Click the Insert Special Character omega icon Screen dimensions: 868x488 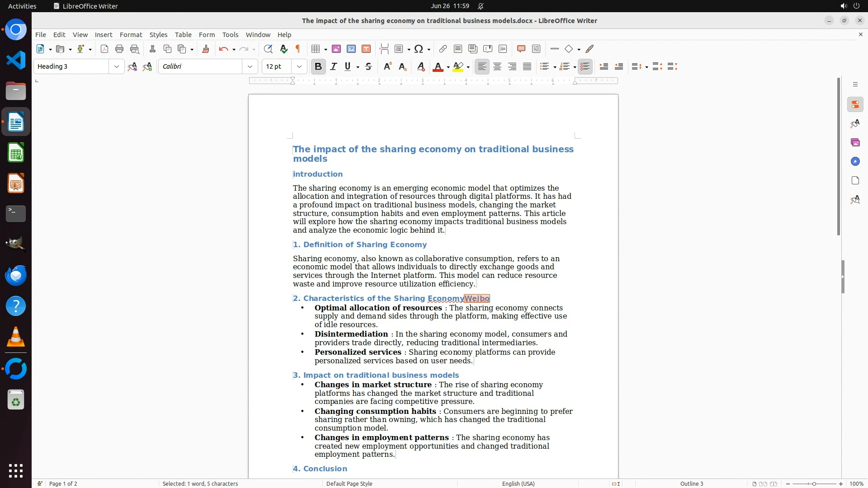pos(419,49)
